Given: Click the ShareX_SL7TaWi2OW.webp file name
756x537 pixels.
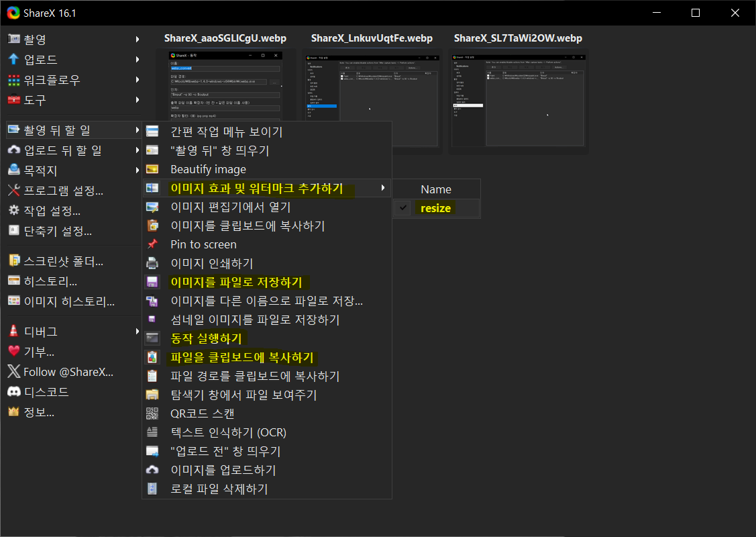Looking at the screenshot, I should (x=518, y=38).
